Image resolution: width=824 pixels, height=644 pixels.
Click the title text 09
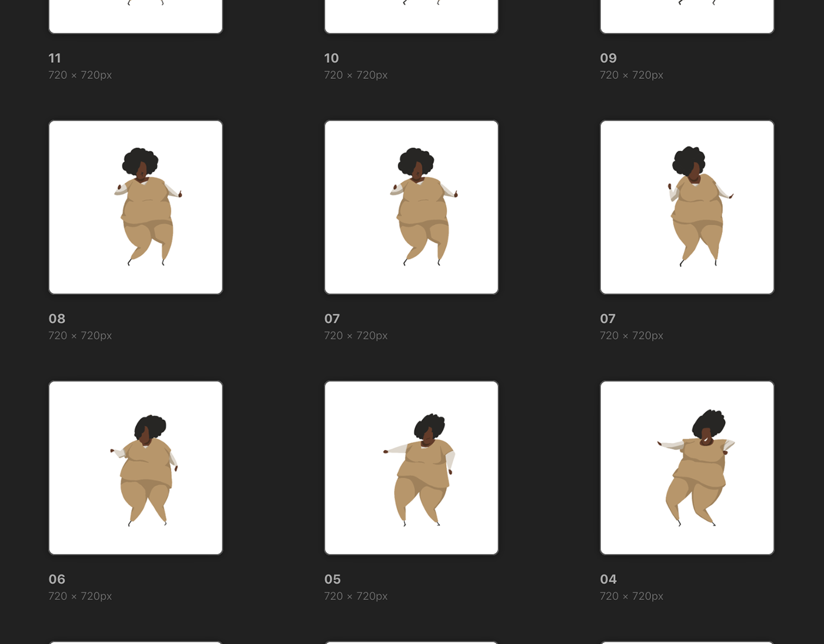pos(608,58)
